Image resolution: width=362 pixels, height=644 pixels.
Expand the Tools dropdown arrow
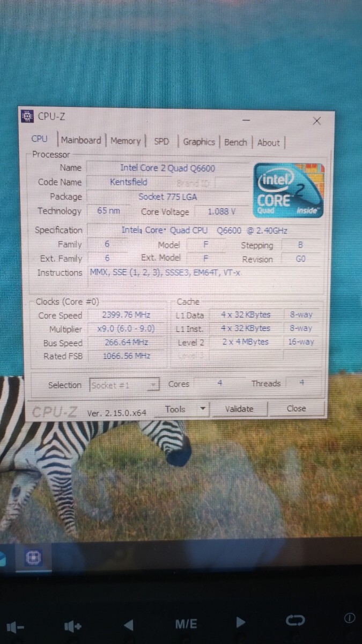coord(202,409)
